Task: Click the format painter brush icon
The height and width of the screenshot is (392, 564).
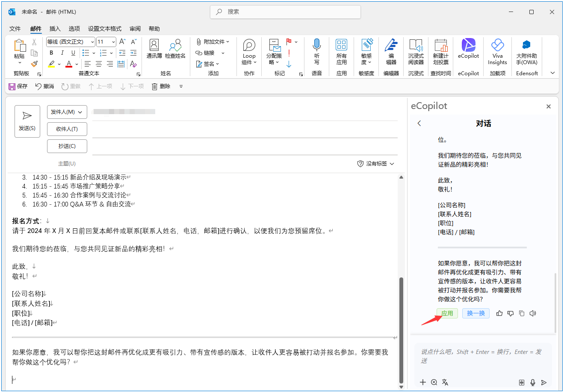Action: point(35,64)
